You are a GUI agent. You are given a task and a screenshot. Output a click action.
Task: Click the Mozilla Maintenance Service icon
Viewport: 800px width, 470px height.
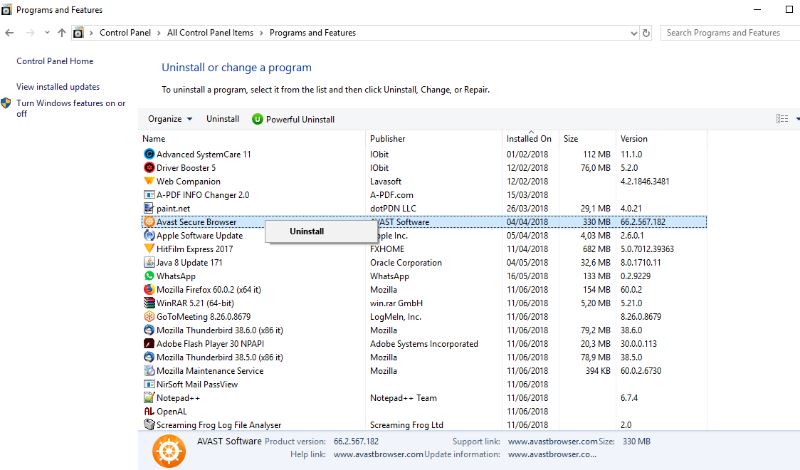(149, 370)
